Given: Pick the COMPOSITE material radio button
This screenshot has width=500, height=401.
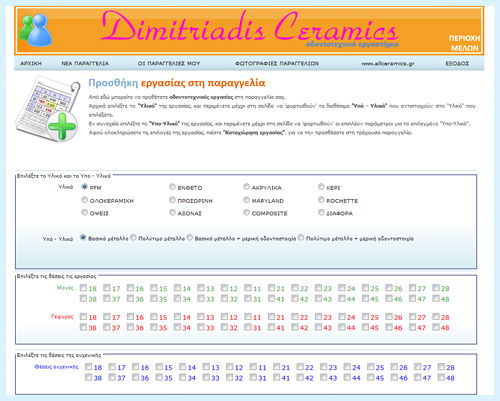Looking at the screenshot, I should click(x=246, y=212).
